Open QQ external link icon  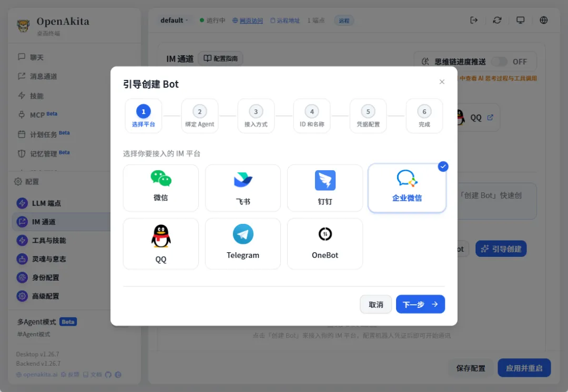coord(490,117)
